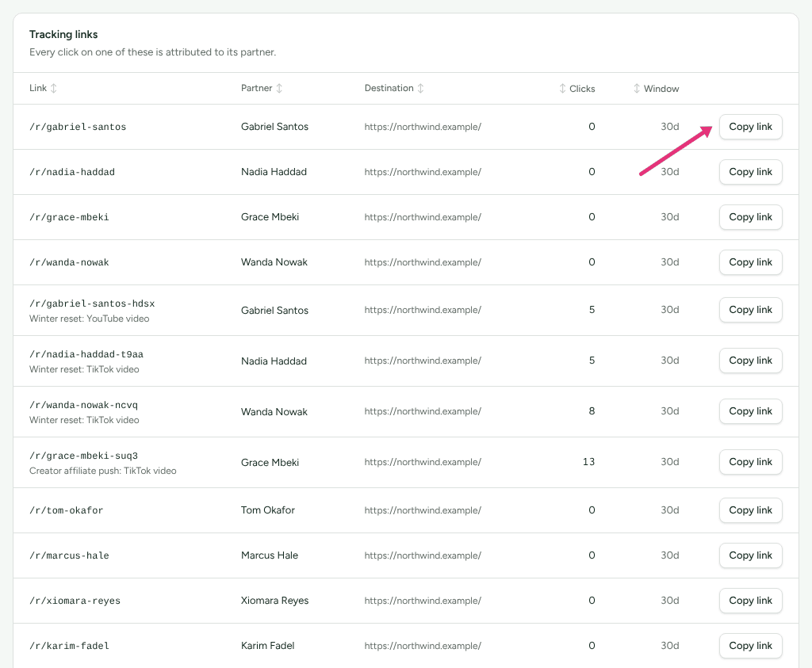
Task: Copy link for /r/nadia-haddad
Action: (x=750, y=172)
